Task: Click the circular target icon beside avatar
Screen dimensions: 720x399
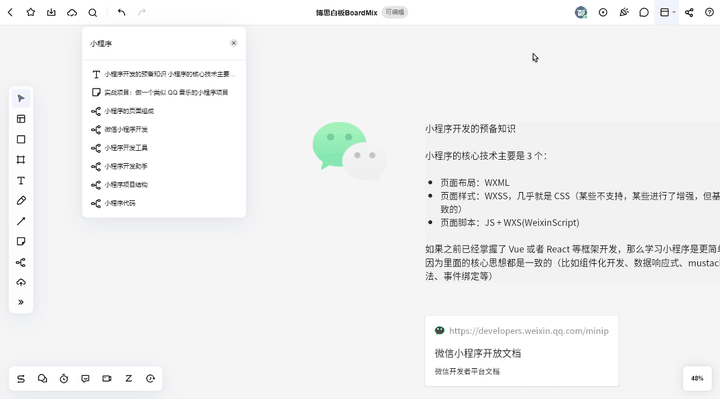Action: (603, 12)
